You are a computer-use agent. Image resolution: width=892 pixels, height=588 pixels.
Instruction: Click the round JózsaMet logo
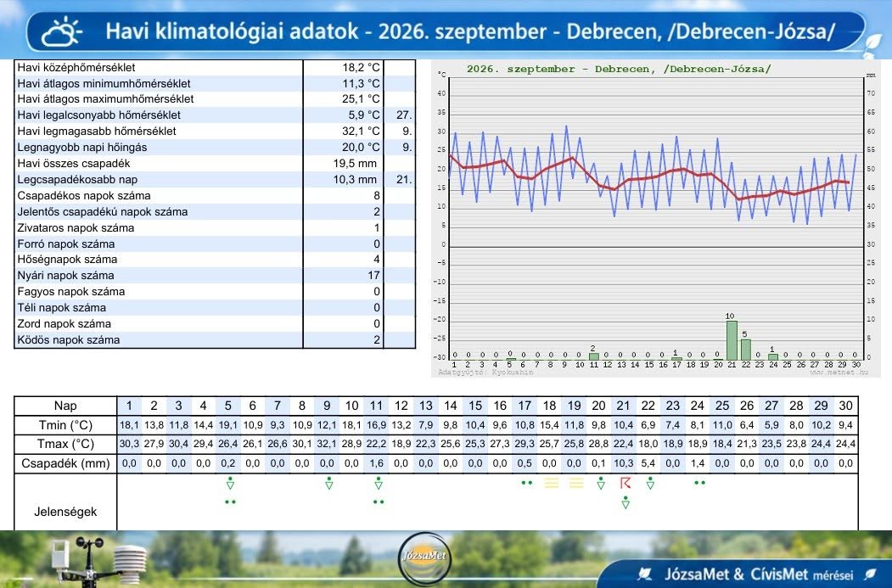coord(424,557)
